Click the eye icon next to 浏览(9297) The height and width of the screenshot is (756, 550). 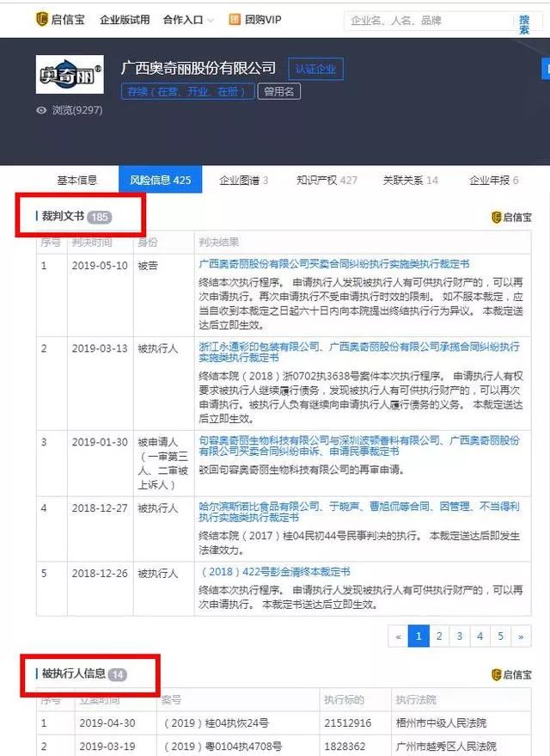pos(41,110)
